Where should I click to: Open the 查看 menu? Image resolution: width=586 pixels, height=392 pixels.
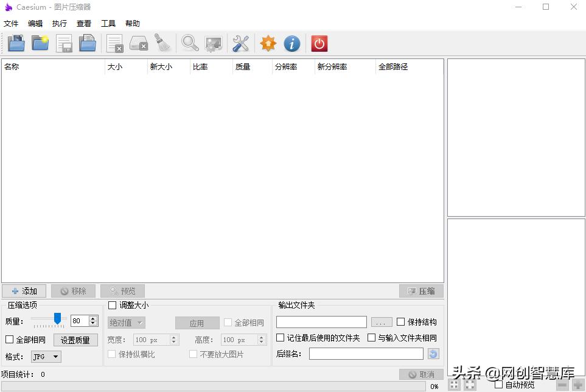(x=84, y=24)
